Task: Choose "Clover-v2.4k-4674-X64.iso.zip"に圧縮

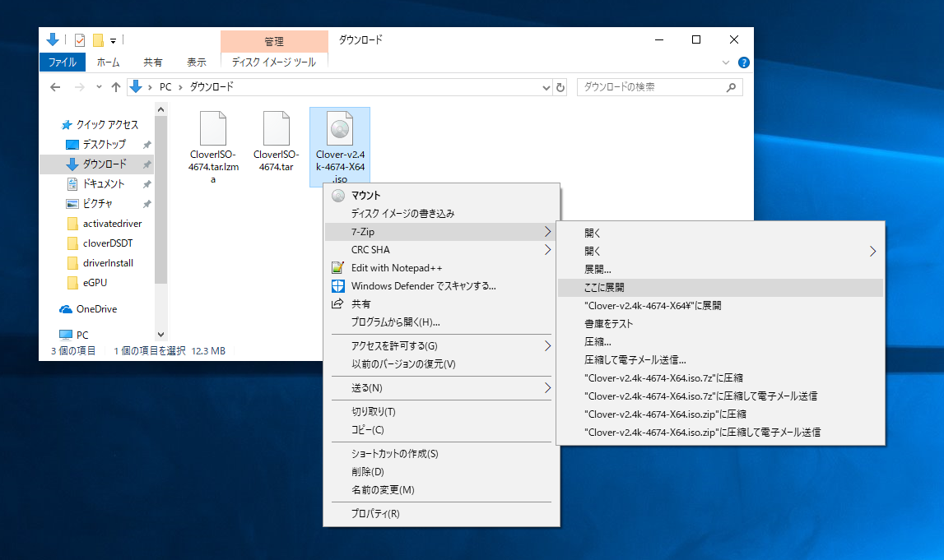Action: coord(720,414)
